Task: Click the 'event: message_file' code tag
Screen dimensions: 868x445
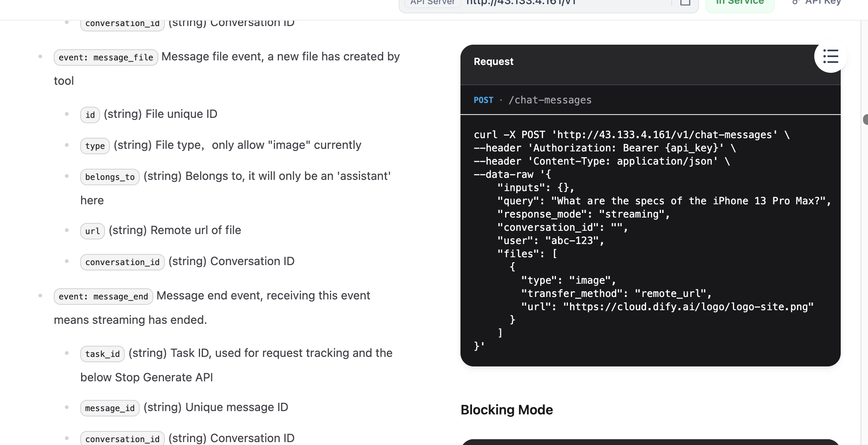Action: point(106,57)
